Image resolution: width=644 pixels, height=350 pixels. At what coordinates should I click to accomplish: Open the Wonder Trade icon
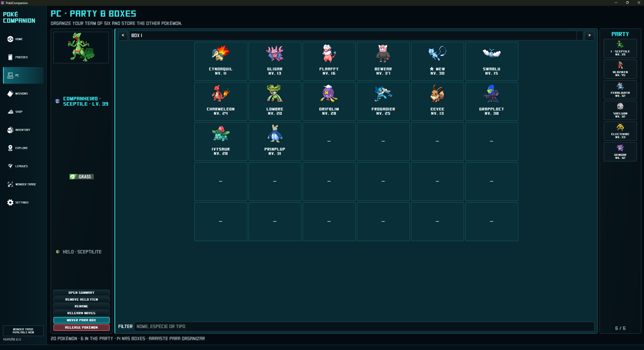pos(10,184)
